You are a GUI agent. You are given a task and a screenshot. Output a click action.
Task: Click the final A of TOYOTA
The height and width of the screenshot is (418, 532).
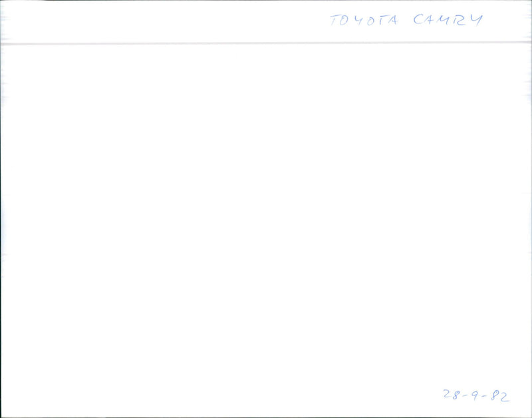pyautogui.click(x=392, y=21)
